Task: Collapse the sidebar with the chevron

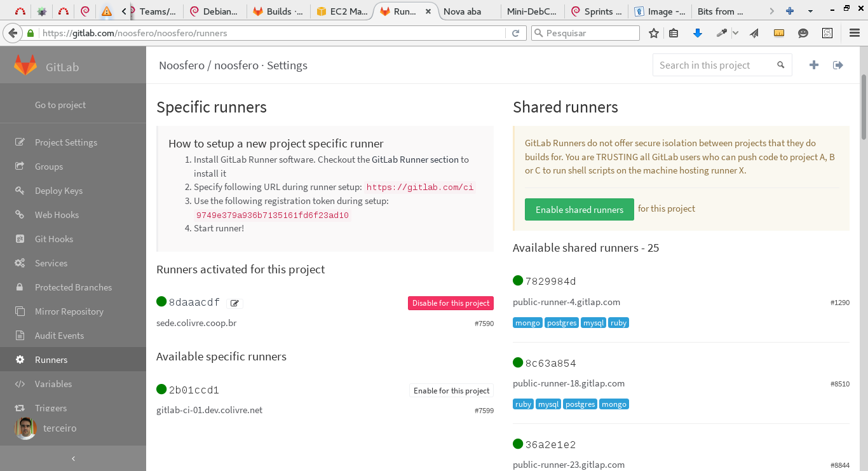Action: pyautogui.click(x=73, y=458)
